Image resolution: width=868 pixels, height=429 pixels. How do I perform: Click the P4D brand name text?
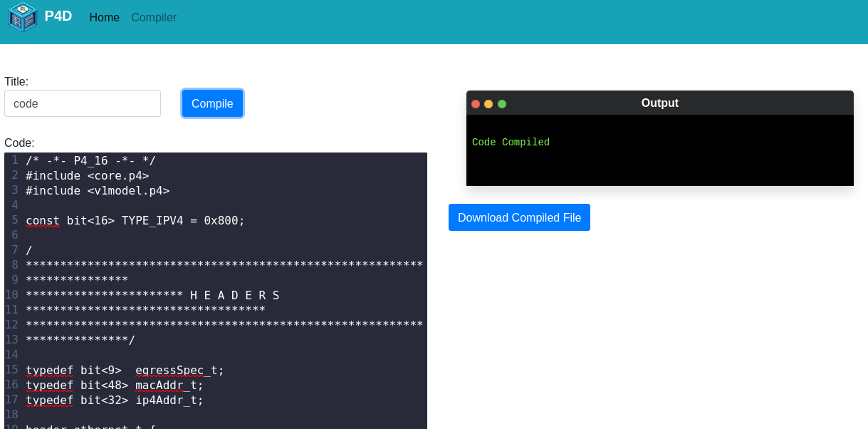pyautogui.click(x=58, y=16)
